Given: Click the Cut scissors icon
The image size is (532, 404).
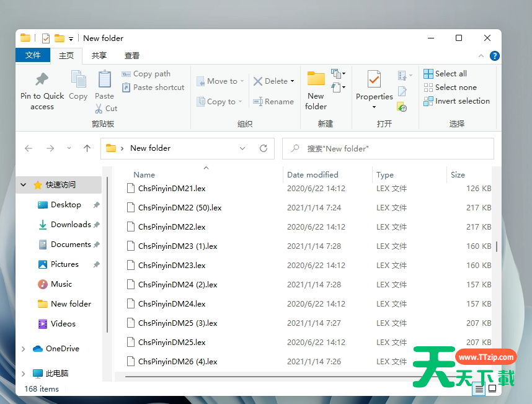Looking at the screenshot, I should click(x=99, y=109).
